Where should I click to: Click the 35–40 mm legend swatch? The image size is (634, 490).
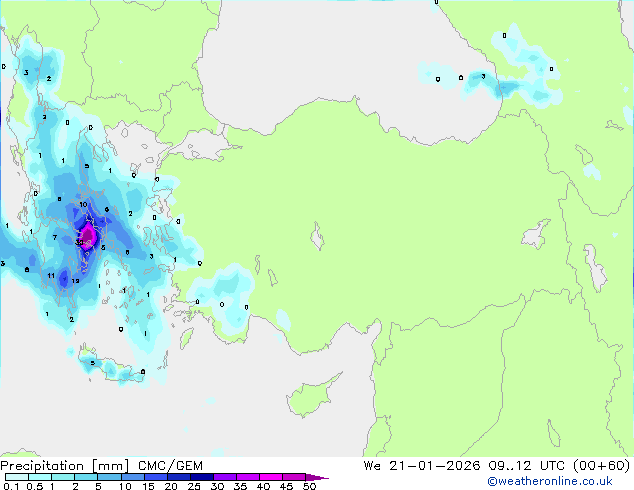coord(247,477)
